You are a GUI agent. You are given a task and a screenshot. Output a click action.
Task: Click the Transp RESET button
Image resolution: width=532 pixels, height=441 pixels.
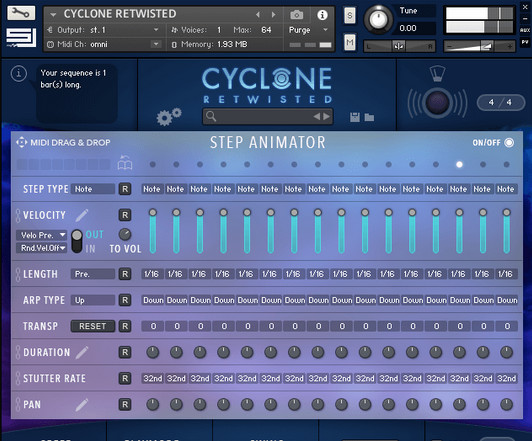click(x=93, y=326)
